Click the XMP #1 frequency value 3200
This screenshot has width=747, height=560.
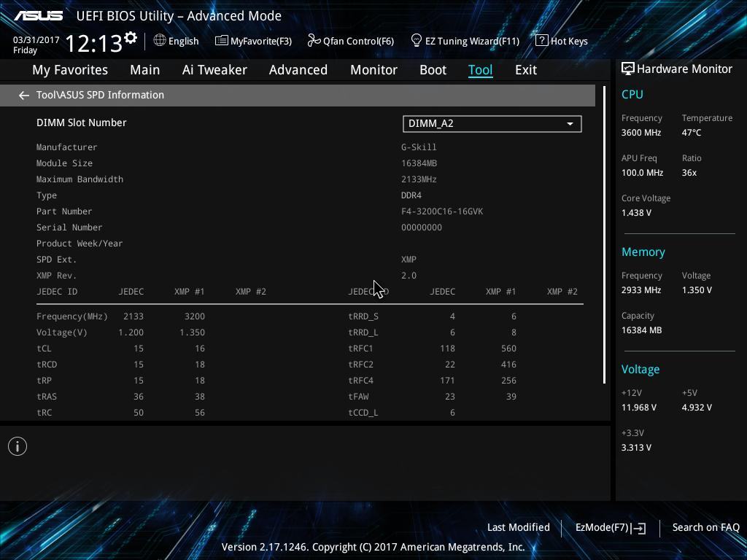194,316
